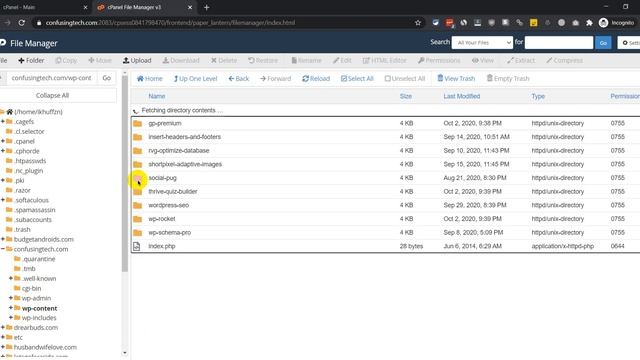Sort by Name column header
Viewport: 640px width, 360px height.
(157, 96)
